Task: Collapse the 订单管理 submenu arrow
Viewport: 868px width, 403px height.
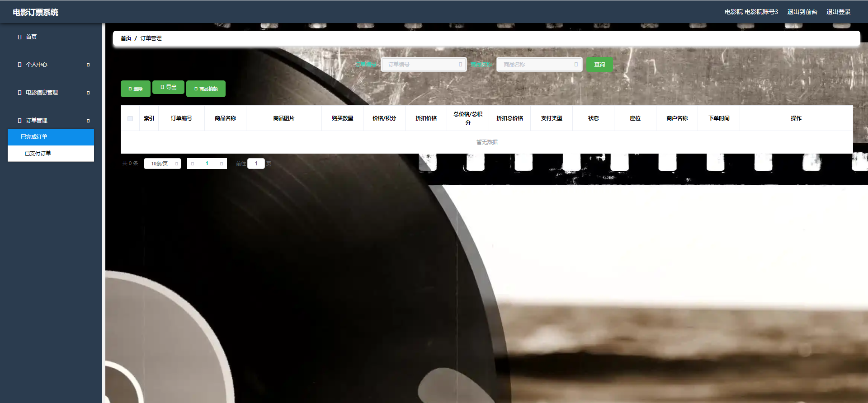Action: [x=88, y=121]
